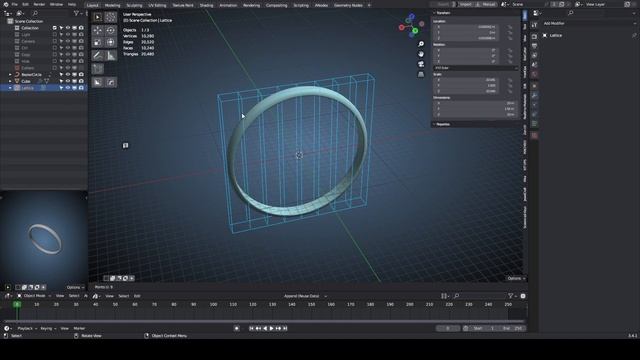
Task: Open the Playback menu in timeline
Action: (27, 328)
